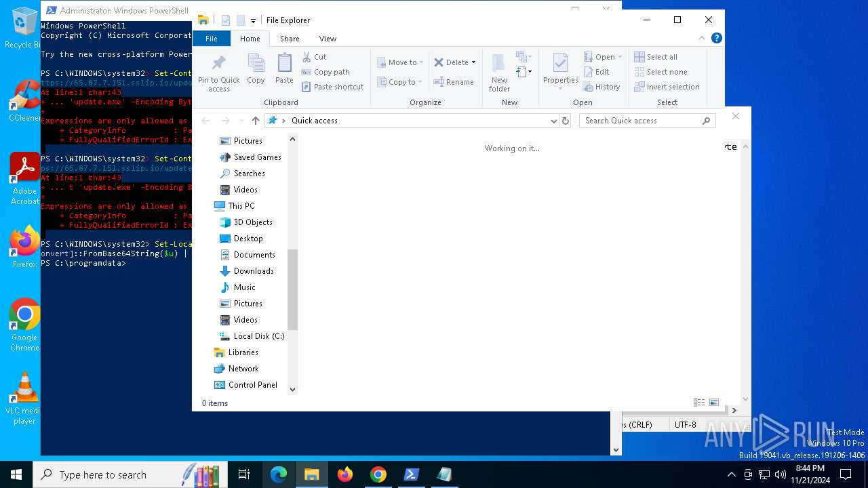Open the Copy to dropdown

399,82
